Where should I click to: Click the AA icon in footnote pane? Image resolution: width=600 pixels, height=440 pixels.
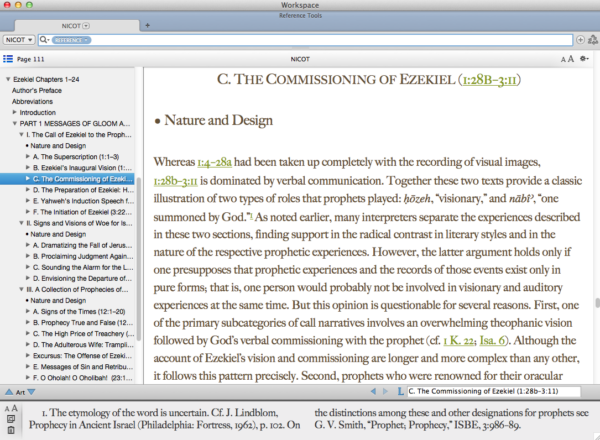point(9,410)
